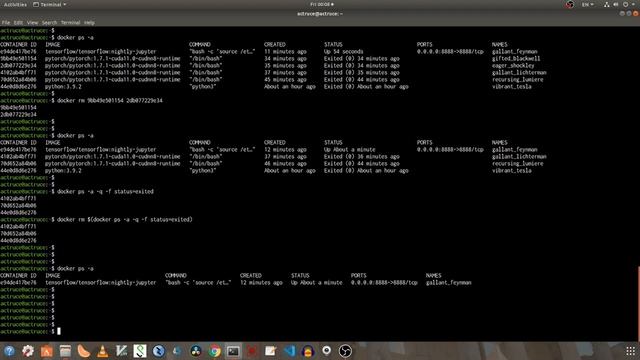Open the volume indicator in top bar
Image resolution: width=640 pixels, height=360 pixels.
point(616,4)
